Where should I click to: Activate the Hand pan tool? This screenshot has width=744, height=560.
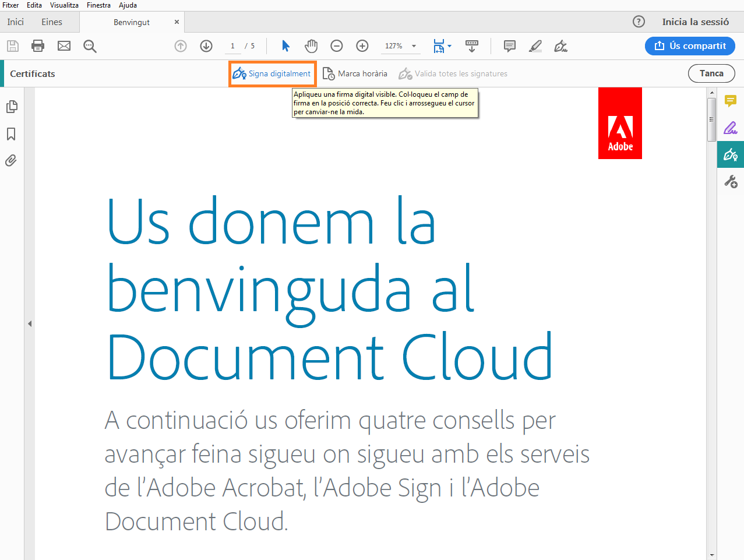(311, 46)
